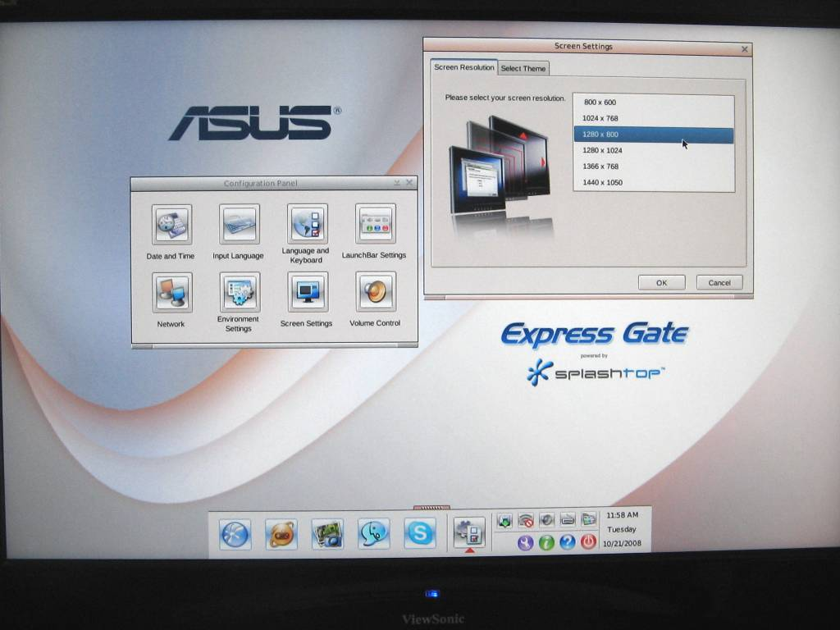This screenshot has height=630, width=840.
Task: Launch Skype from the launch bar
Action: click(x=419, y=532)
